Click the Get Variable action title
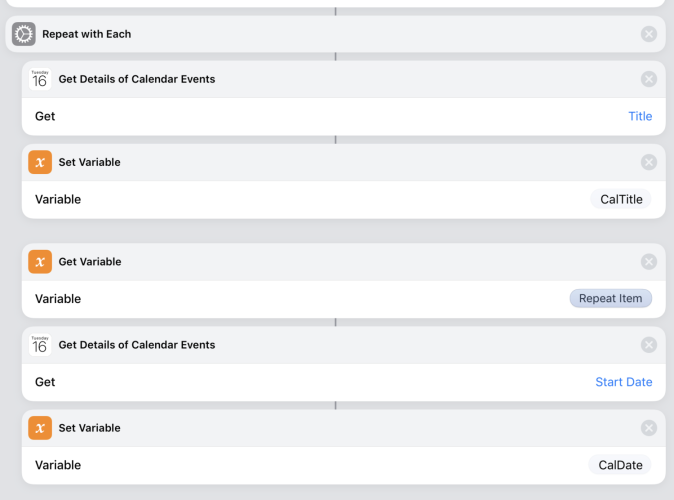Image resolution: width=674 pixels, height=500 pixels. [x=90, y=262]
